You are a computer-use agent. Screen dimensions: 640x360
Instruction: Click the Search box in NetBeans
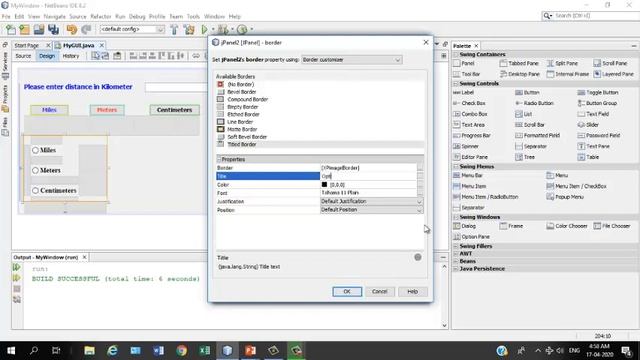(594, 16)
